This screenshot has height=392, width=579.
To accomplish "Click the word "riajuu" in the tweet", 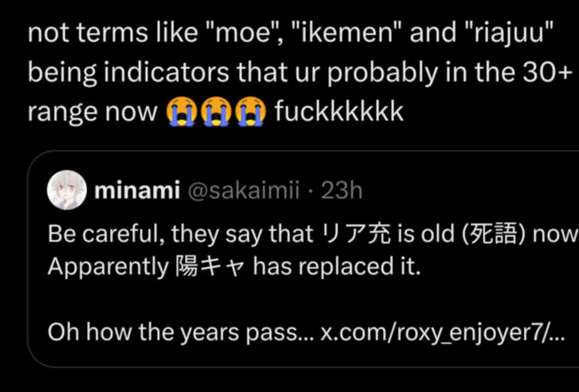I will click(508, 34).
